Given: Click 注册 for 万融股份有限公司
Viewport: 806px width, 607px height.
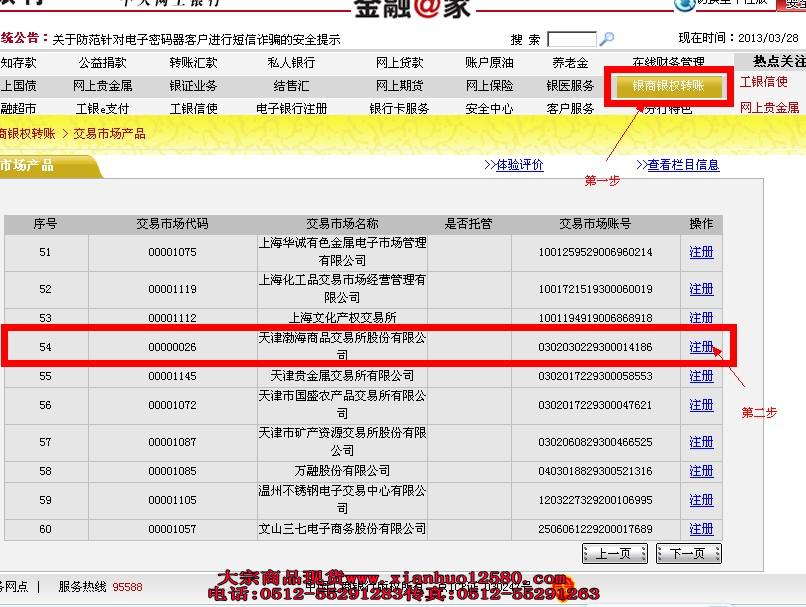Looking at the screenshot, I should click(701, 471).
